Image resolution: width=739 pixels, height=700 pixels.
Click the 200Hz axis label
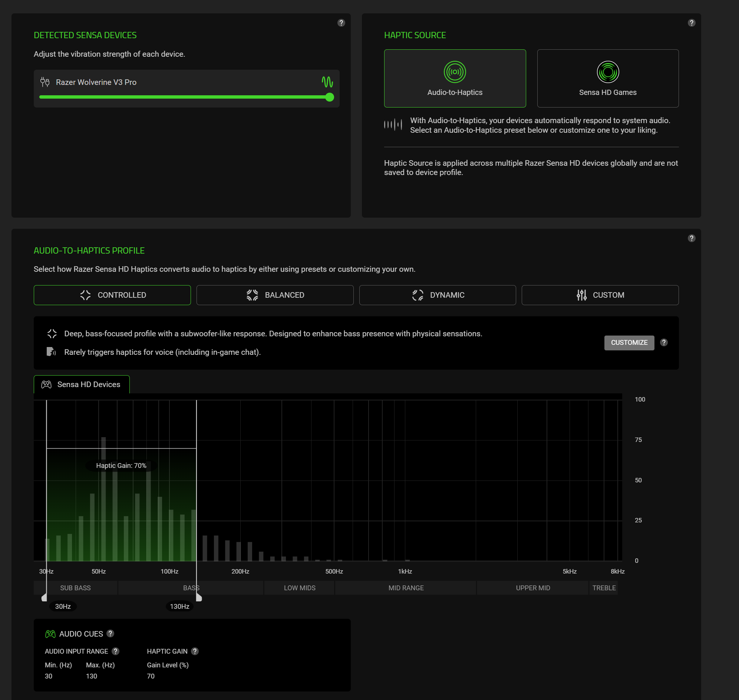click(240, 571)
